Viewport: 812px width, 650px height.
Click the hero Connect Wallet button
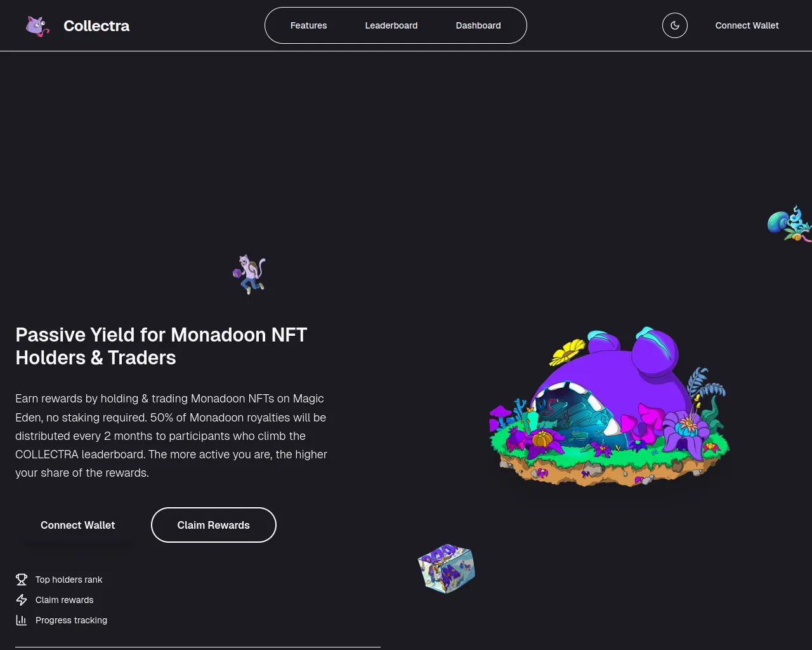tap(78, 525)
